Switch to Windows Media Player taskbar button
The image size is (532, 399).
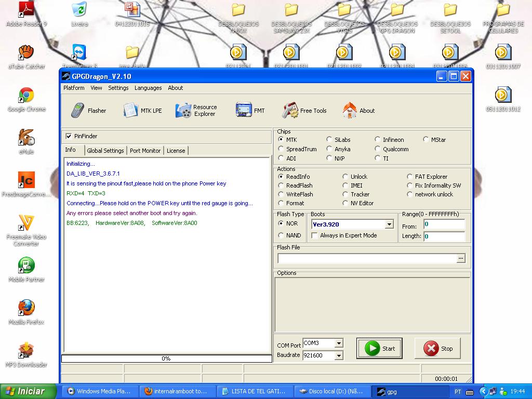(99, 391)
